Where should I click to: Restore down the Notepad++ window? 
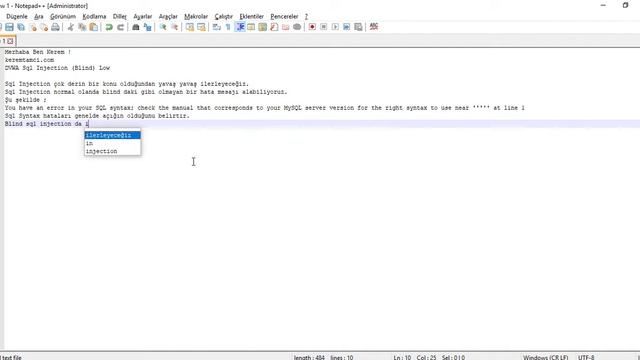[x=625, y=5]
